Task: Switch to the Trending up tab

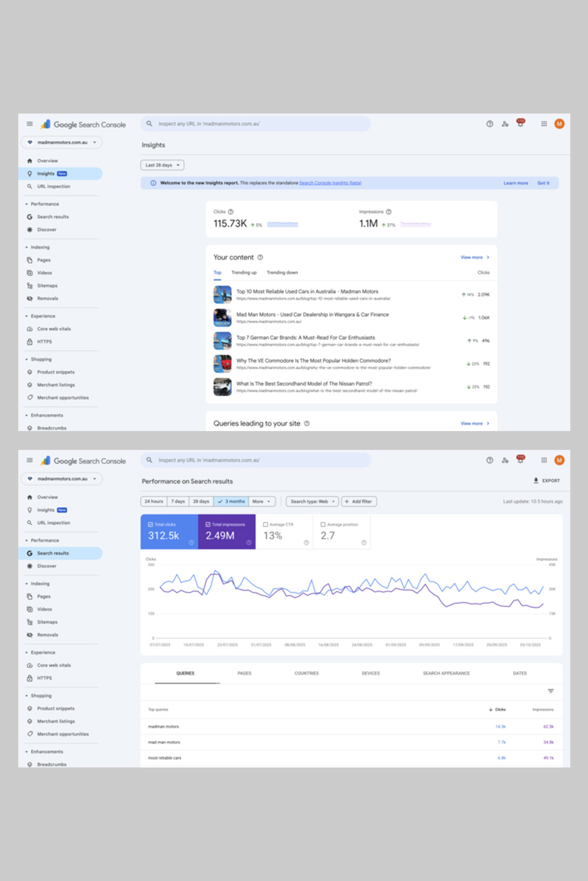Action: coord(244,273)
